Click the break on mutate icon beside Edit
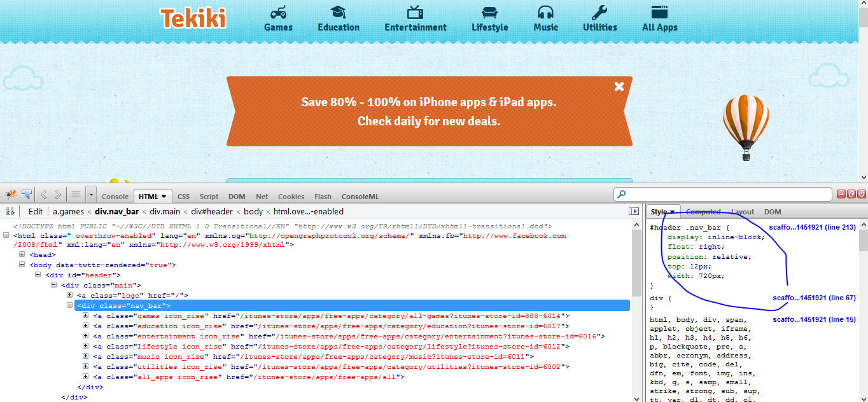 tap(10, 211)
